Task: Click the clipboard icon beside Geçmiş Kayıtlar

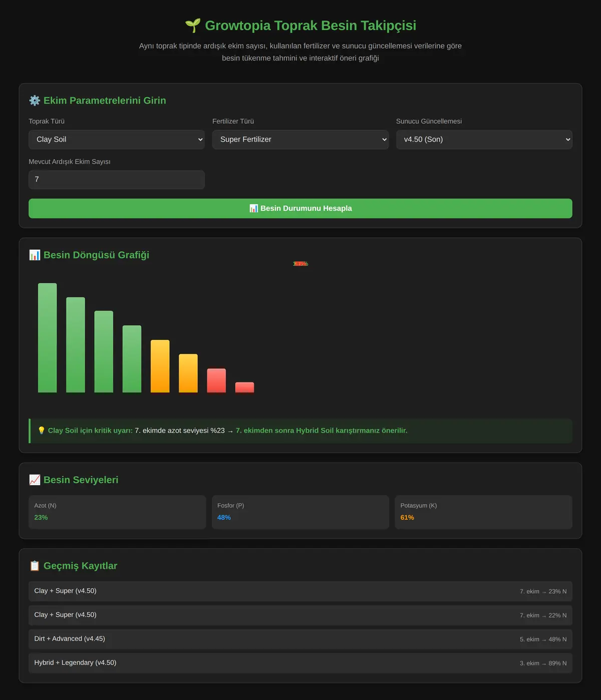Action: pyautogui.click(x=35, y=566)
